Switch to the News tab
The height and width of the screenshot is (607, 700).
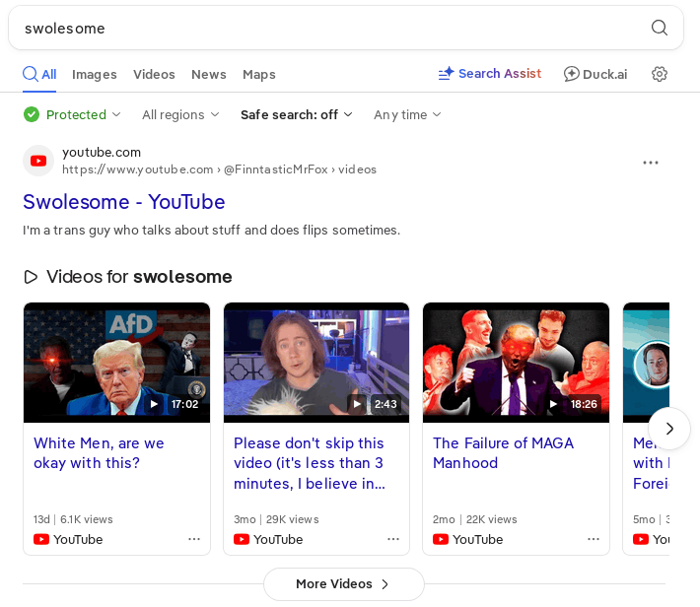click(x=209, y=74)
